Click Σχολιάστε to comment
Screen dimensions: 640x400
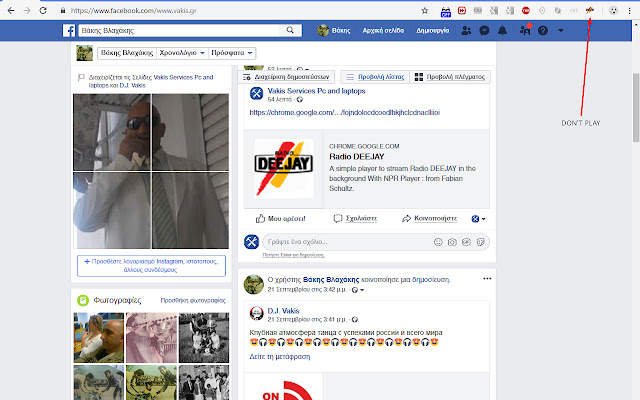tap(355, 219)
